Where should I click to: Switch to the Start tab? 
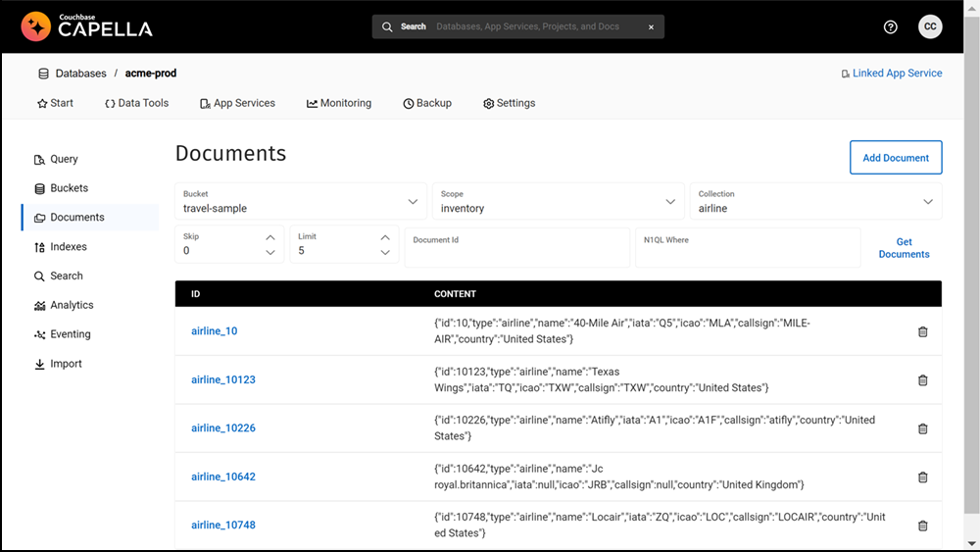click(55, 103)
